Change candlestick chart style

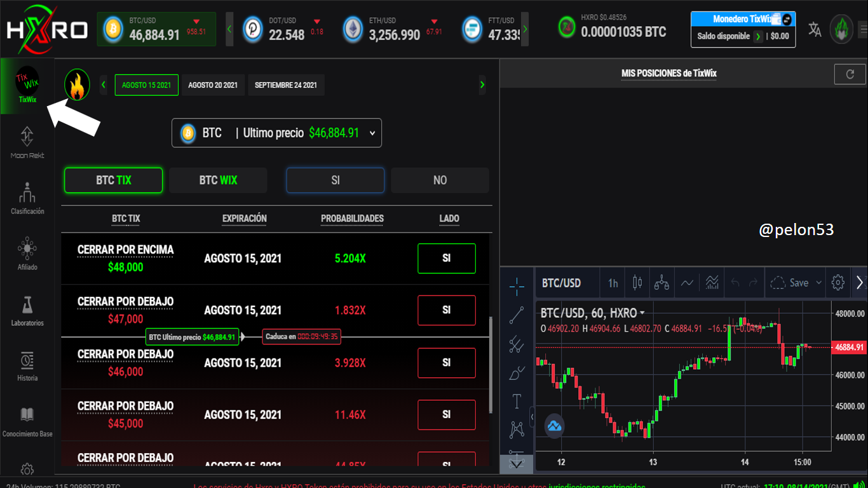637,283
